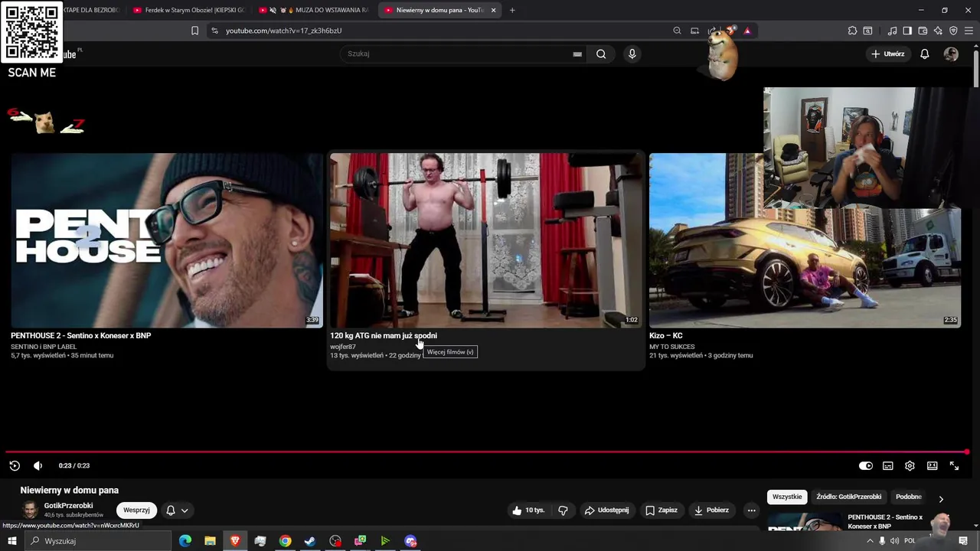The width and height of the screenshot is (980, 551).
Task: Expand the notification bell dropdown beside Wesprzyj
Action: coord(177,510)
